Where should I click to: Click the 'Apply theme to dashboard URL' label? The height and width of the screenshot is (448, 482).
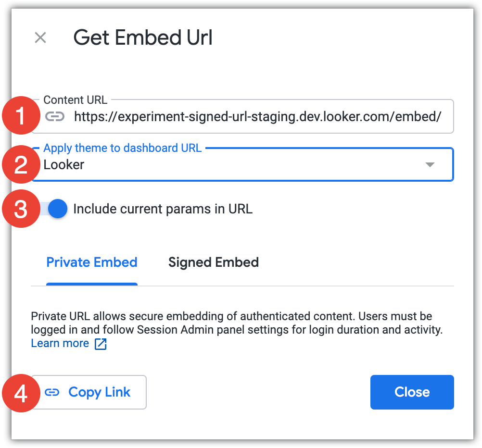coord(122,148)
